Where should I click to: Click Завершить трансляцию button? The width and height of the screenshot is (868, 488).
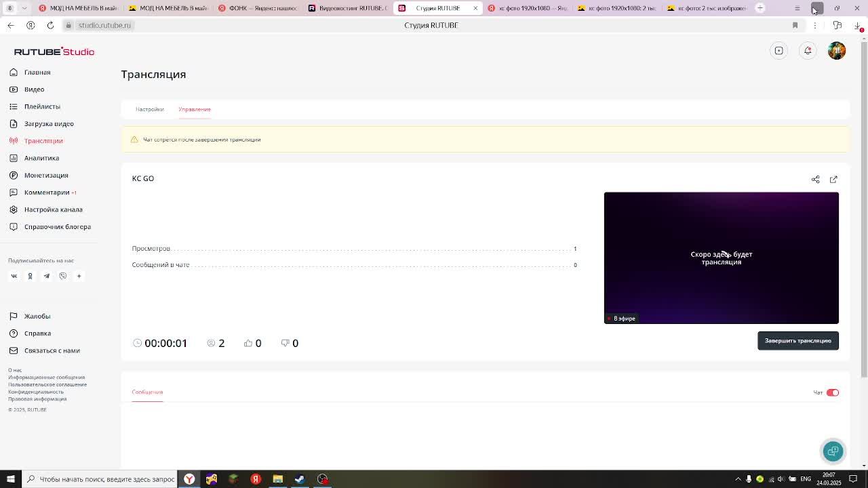coord(798,340)
